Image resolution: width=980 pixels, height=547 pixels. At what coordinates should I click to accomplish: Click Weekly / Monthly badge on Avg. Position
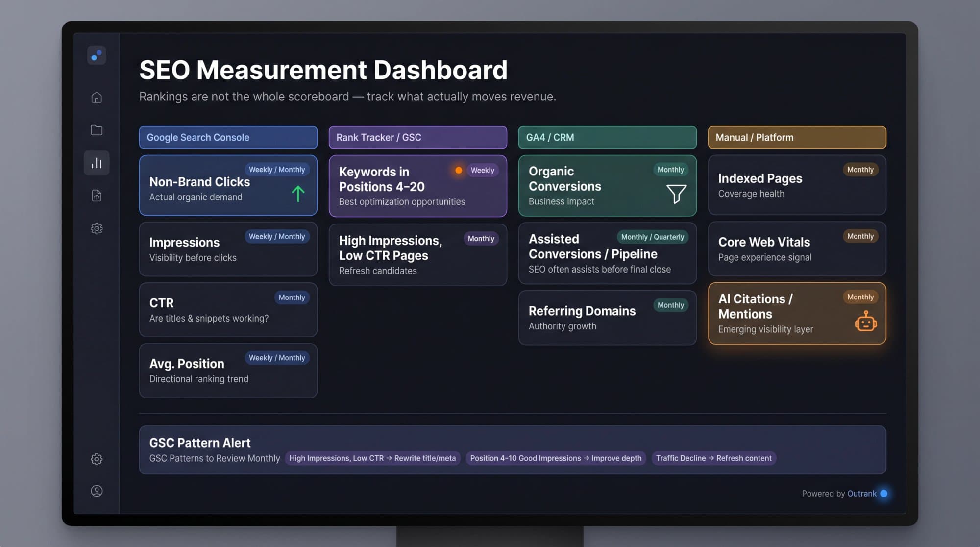277,358
